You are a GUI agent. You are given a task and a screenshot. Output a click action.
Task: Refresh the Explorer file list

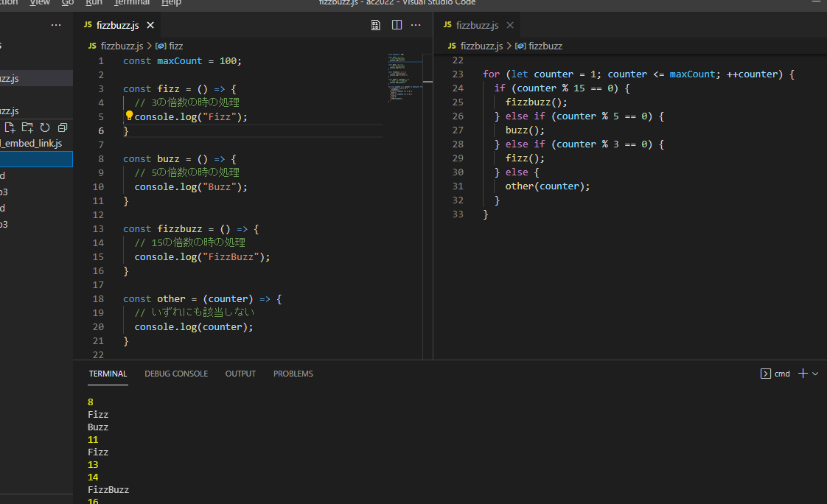(x=45, y=127)
